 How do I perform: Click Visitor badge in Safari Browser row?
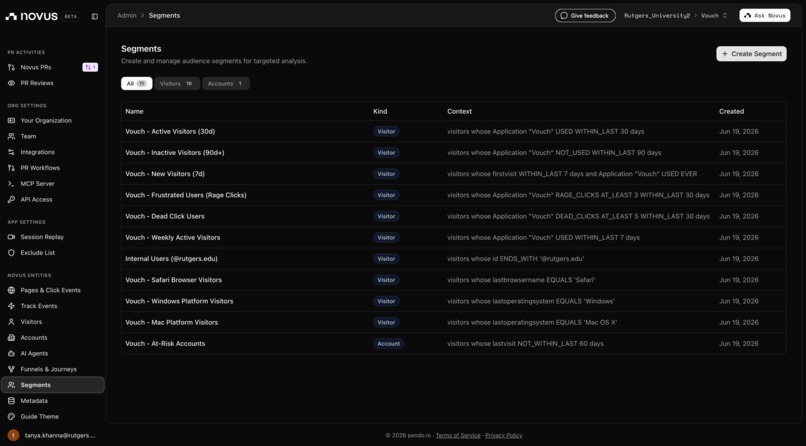click(386, 280)
